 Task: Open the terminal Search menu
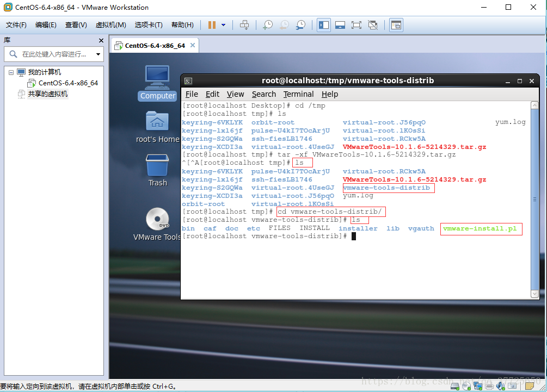coord(264,94)
